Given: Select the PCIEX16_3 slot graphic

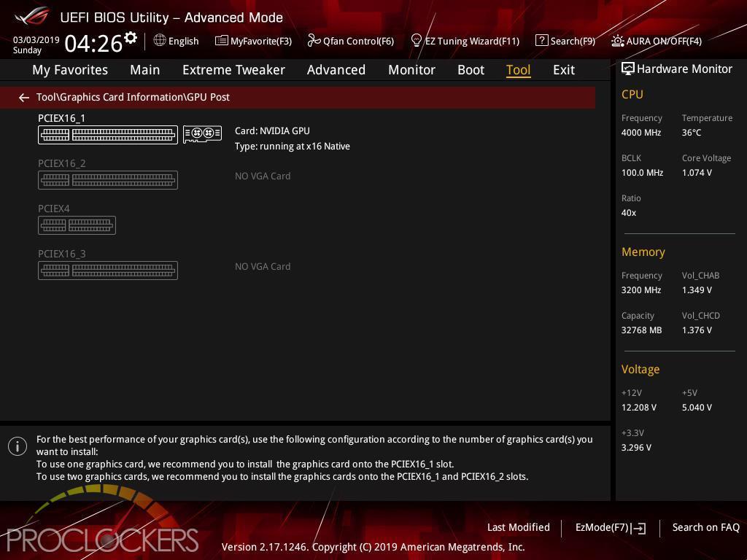Looking at the screenshot, I should (108, 271).
